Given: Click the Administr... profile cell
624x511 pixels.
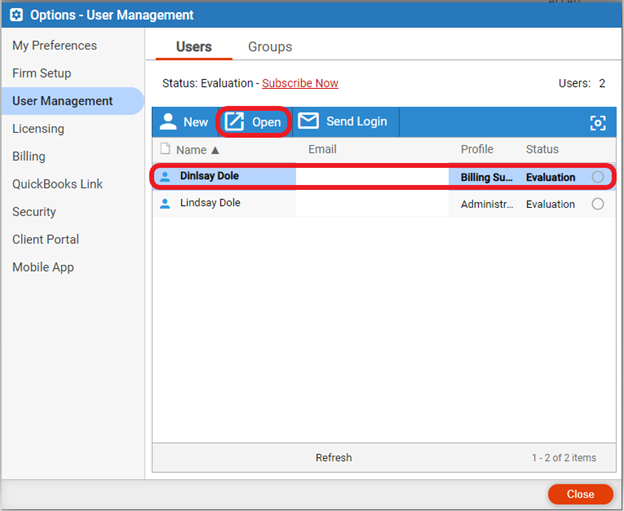Looking at the screenshot, I should pos(487,204).
